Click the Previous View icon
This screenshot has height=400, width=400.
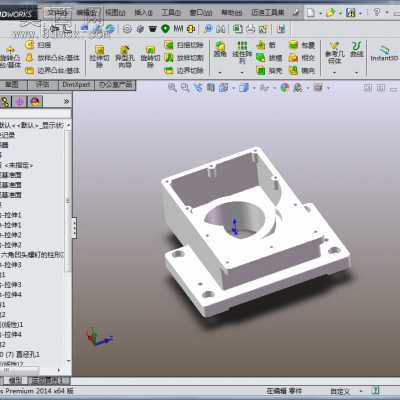point(198,88)
